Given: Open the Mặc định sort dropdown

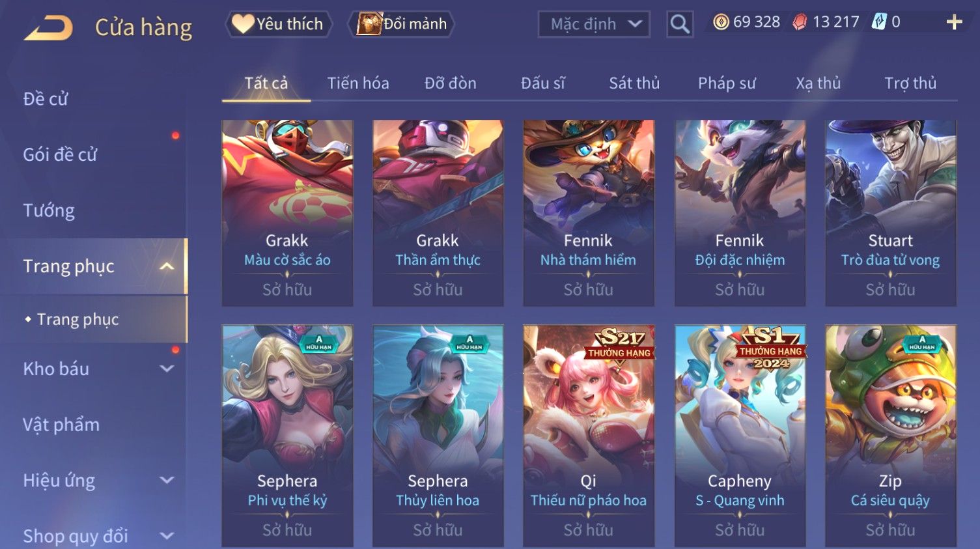Looking at the screenshot, I should [594, 24].
